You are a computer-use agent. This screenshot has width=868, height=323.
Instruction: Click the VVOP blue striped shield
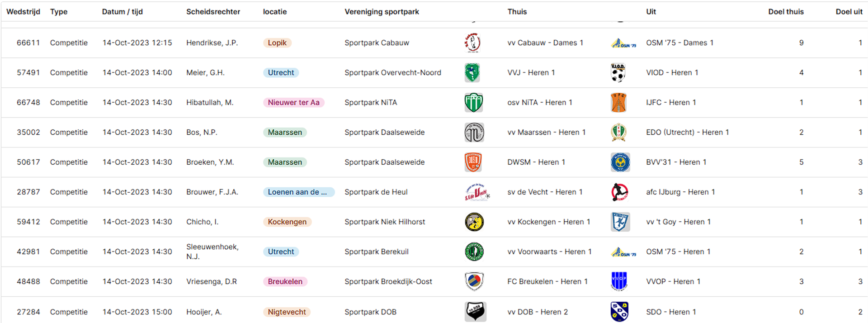point(619,281)
